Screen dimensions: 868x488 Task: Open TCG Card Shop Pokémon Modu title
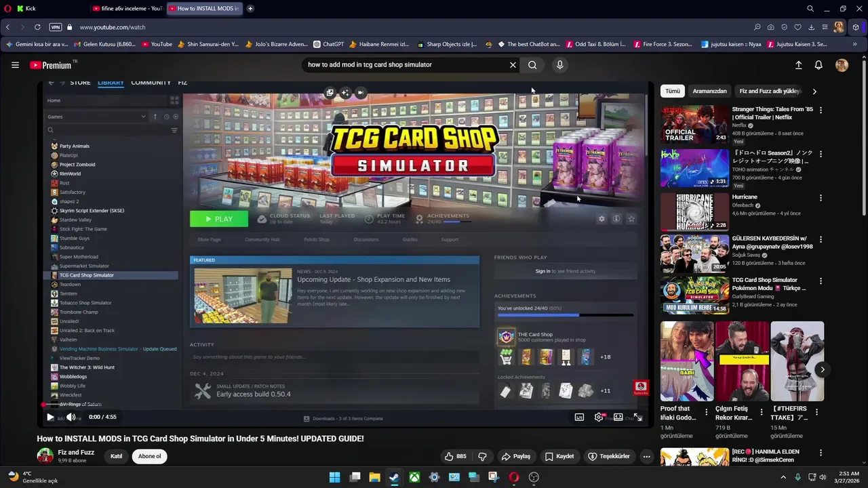769,284
